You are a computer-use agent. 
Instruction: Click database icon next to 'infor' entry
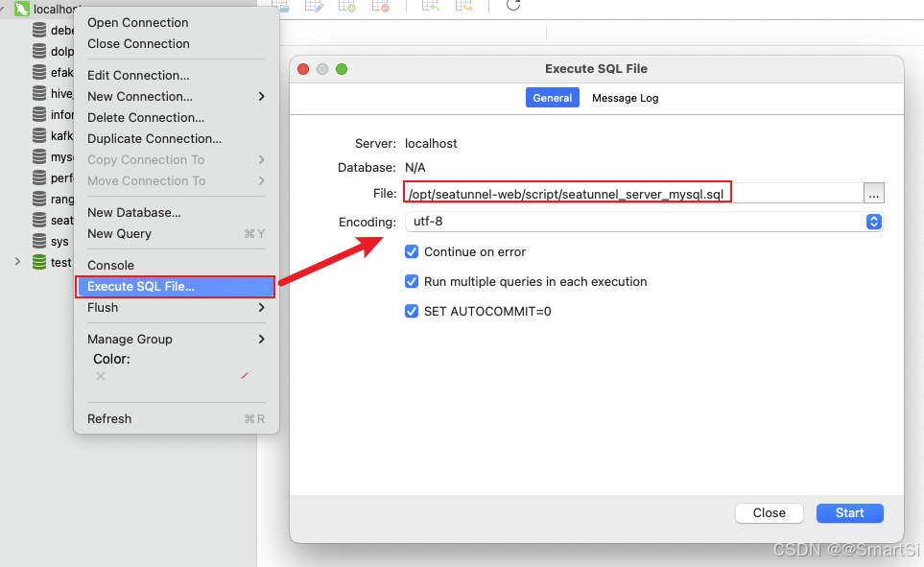[x=39, y=114]
